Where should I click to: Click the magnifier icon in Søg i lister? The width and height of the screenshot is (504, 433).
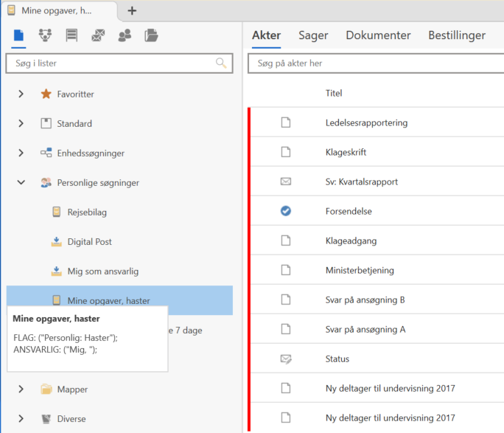[x=221, y=63]
